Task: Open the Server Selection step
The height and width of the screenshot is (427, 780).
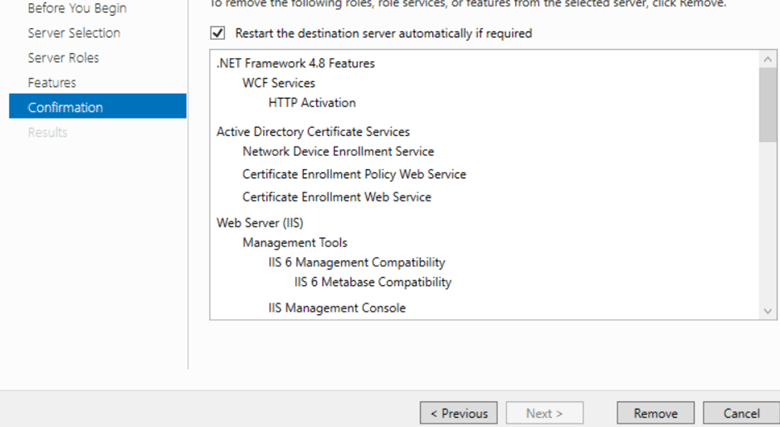Action: click(x=74, y=33)
